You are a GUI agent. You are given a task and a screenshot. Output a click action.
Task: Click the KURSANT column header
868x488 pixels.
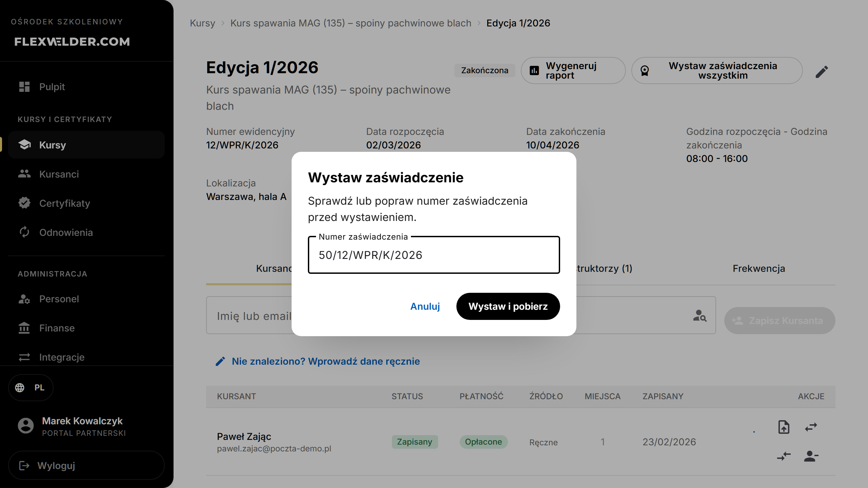(x=236, y=396)
